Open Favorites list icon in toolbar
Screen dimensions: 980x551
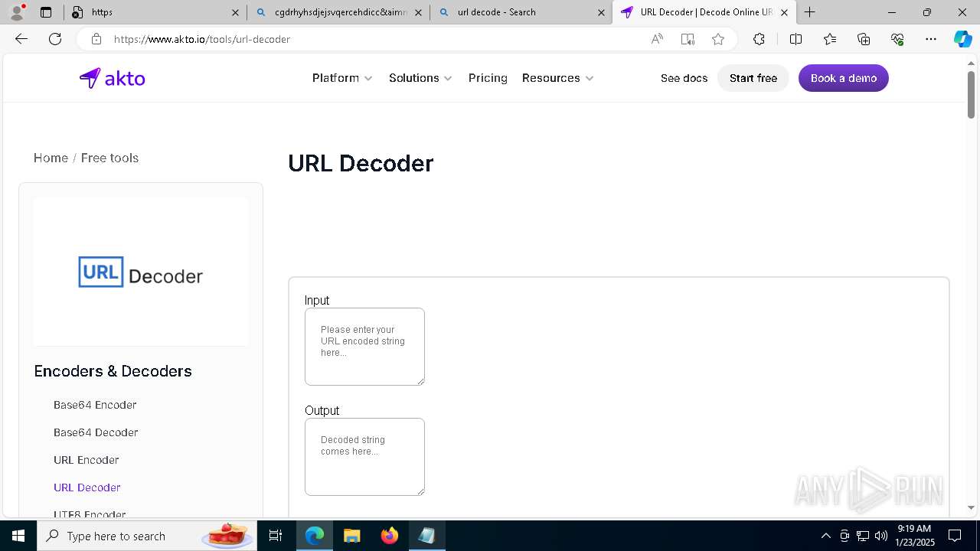[830, 39]
